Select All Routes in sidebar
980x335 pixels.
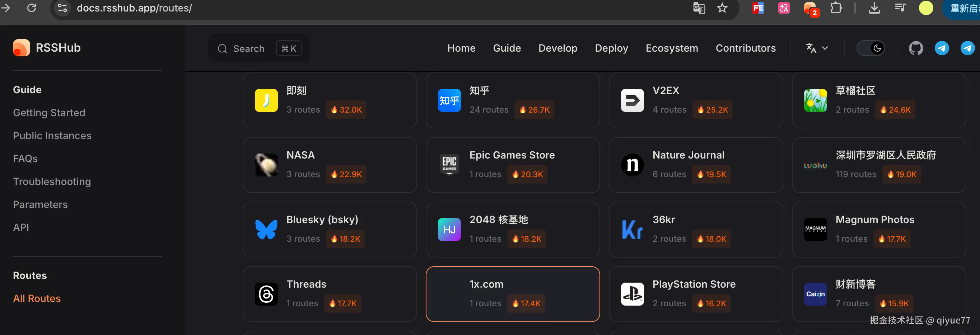coord(37,298)
